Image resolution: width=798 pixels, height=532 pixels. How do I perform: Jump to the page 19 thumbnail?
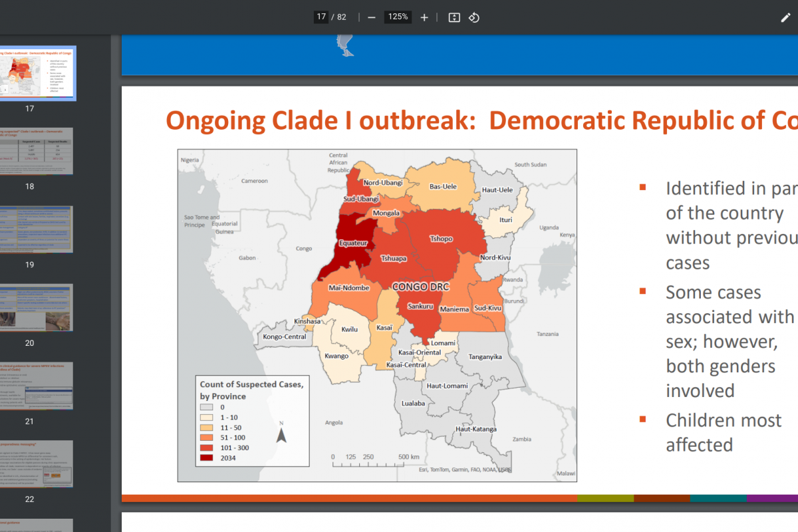37,229
